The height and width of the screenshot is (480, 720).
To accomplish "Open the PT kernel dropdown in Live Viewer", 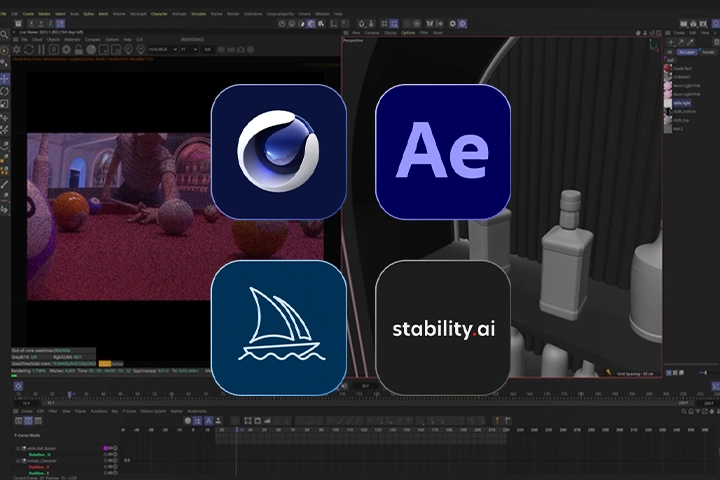I will tap(189, 49).
